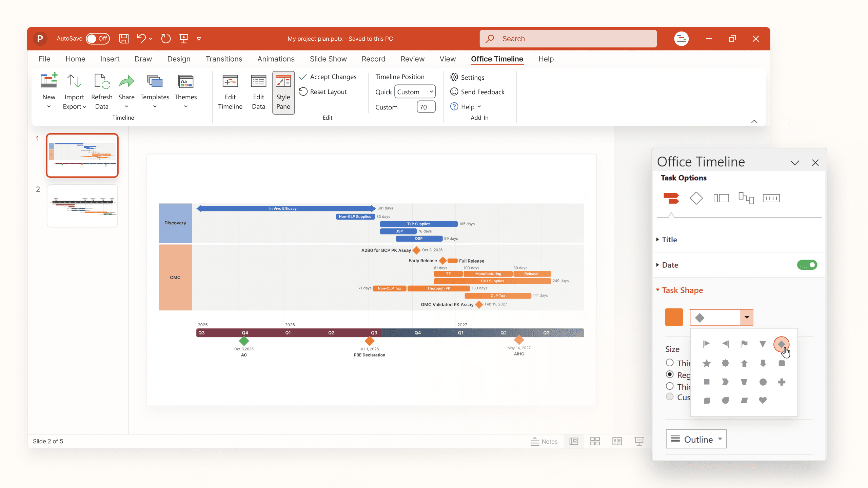
Task: Open the Edit Timeline tool
Action: [230, 92]
